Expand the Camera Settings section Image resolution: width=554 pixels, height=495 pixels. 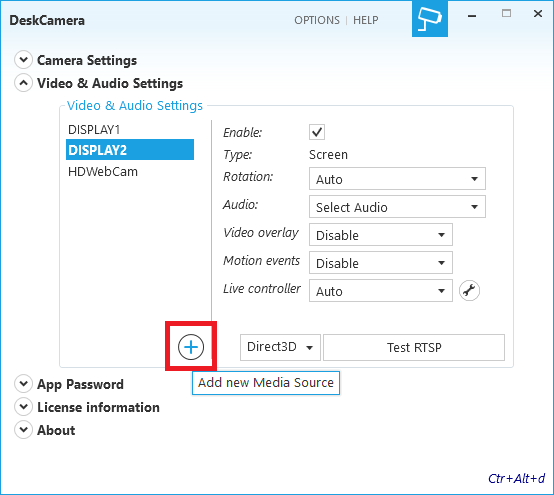pos(23,60)
